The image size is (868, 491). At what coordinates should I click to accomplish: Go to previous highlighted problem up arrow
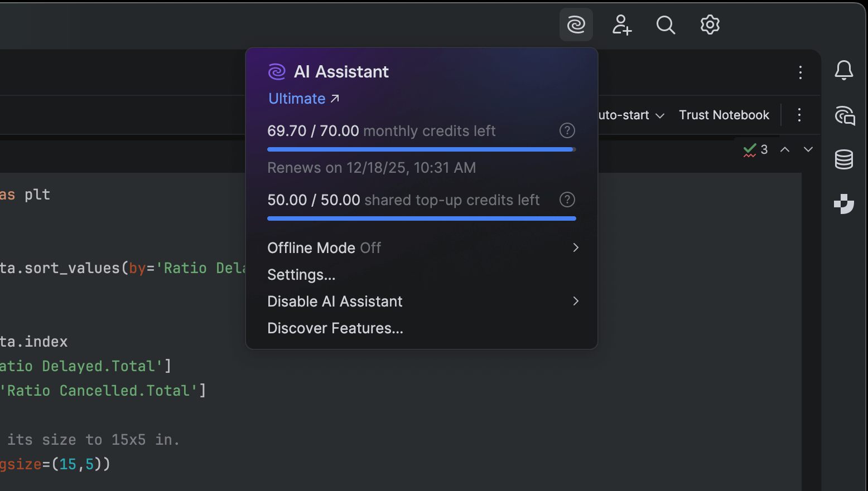(x=785, y=149)
